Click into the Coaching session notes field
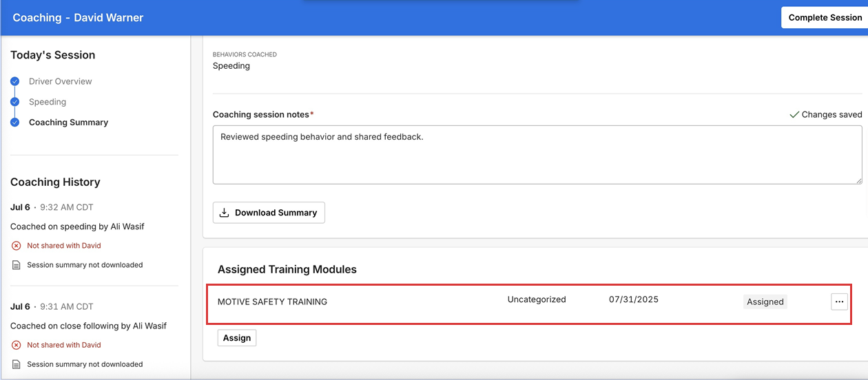The width and height of the screenshot is (868, 380). [537, 155]
